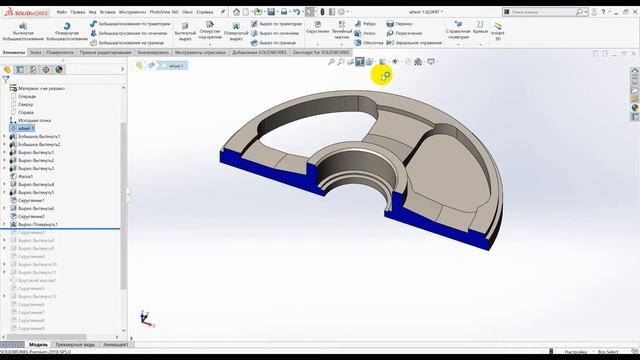The height and width of the screenshot is (360, 640).
Task: Choose Бобышка/основание на границе
Action: coord(127,42)
